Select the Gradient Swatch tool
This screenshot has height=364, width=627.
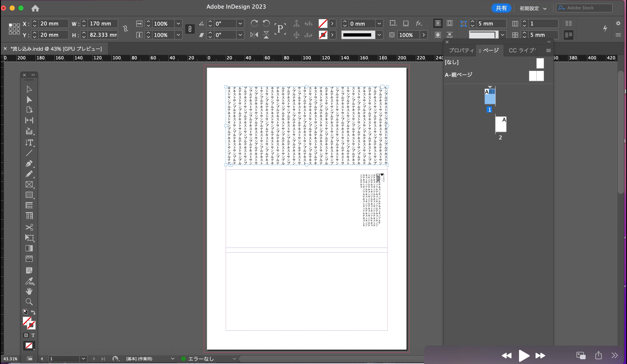click(x=29, y=248)
